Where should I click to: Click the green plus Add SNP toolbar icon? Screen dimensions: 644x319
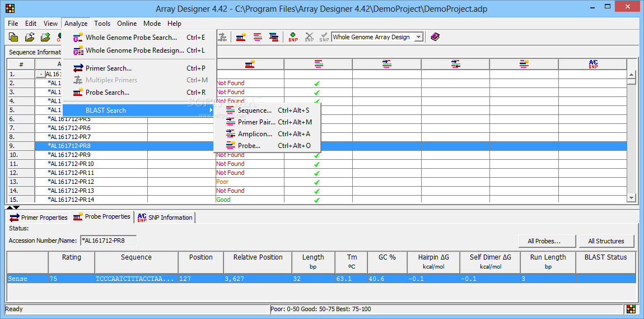click(293, 38)
